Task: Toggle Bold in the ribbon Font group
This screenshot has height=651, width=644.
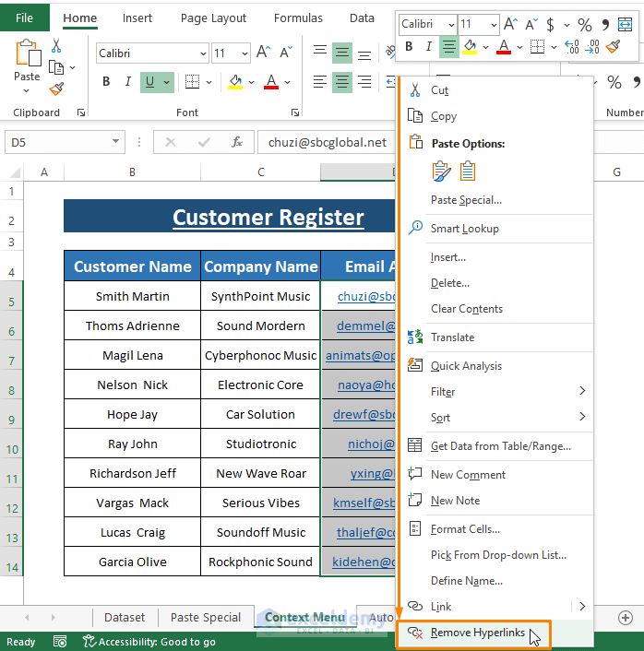Action: (106, 82)
